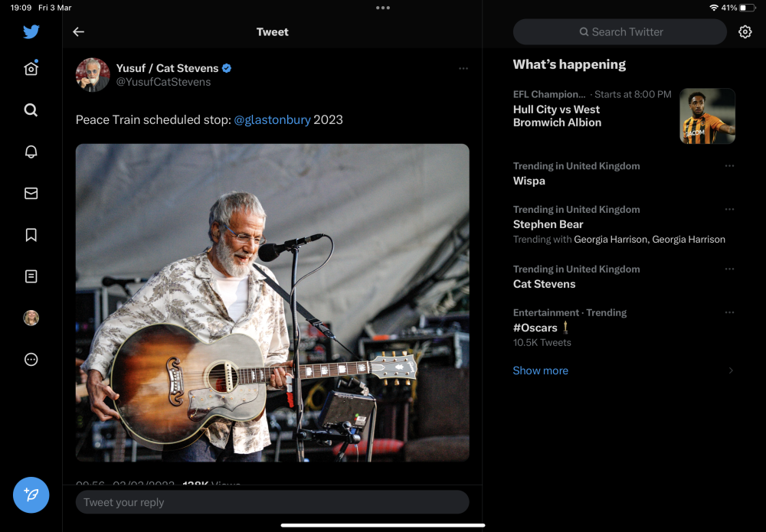Open tweet options three-dot menu
Image resolution: width=766 pixels, height=532 pixels.
click(463, 68)
